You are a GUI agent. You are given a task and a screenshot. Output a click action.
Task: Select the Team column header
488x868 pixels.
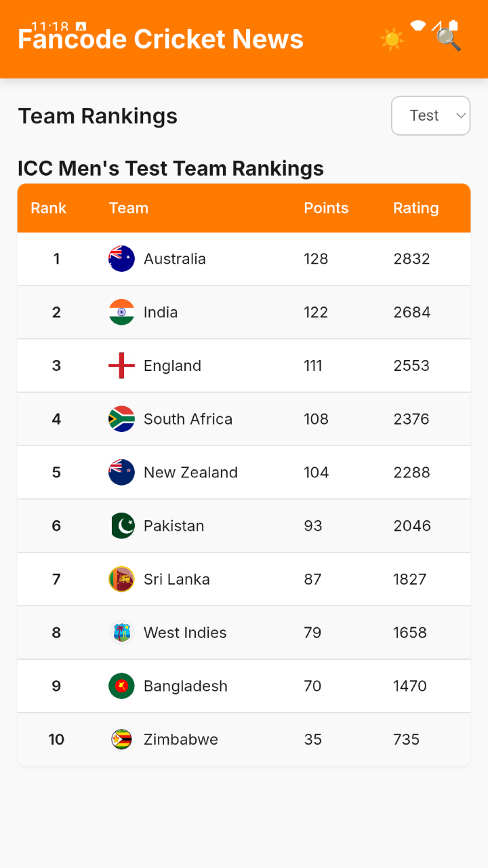click(129, 208)
